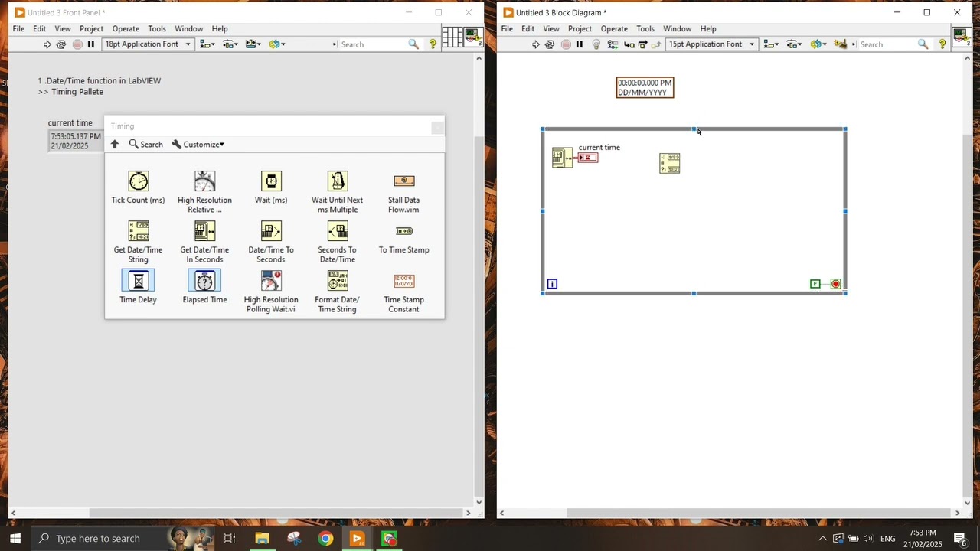Open 18pt Application Font dropdown

coord(149,44)
